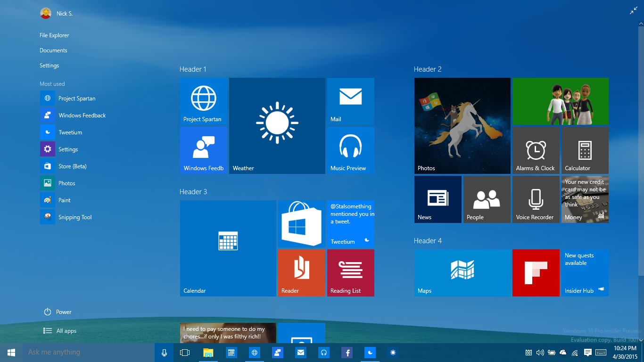
Task: Open OneDrive cloud icon in tray
Action: tap(563, 352)
